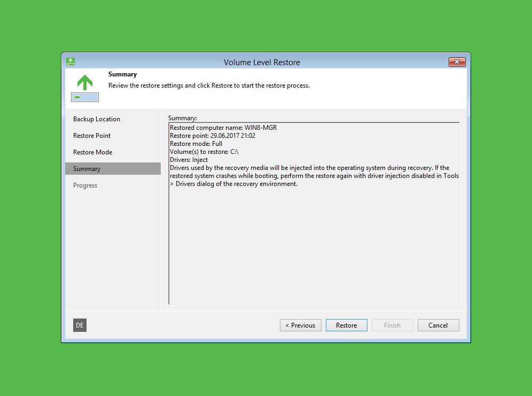Click the empty area of summary box

point(314,246)
